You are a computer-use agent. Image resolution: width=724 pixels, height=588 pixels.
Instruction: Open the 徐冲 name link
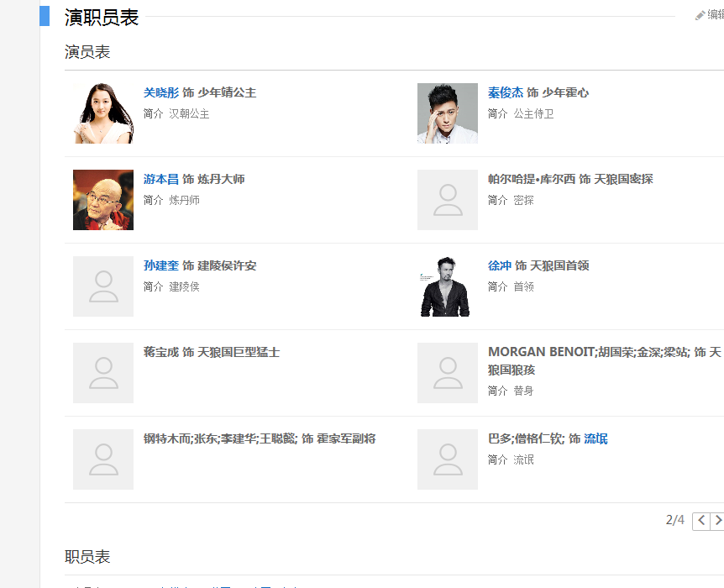[500, 265]
